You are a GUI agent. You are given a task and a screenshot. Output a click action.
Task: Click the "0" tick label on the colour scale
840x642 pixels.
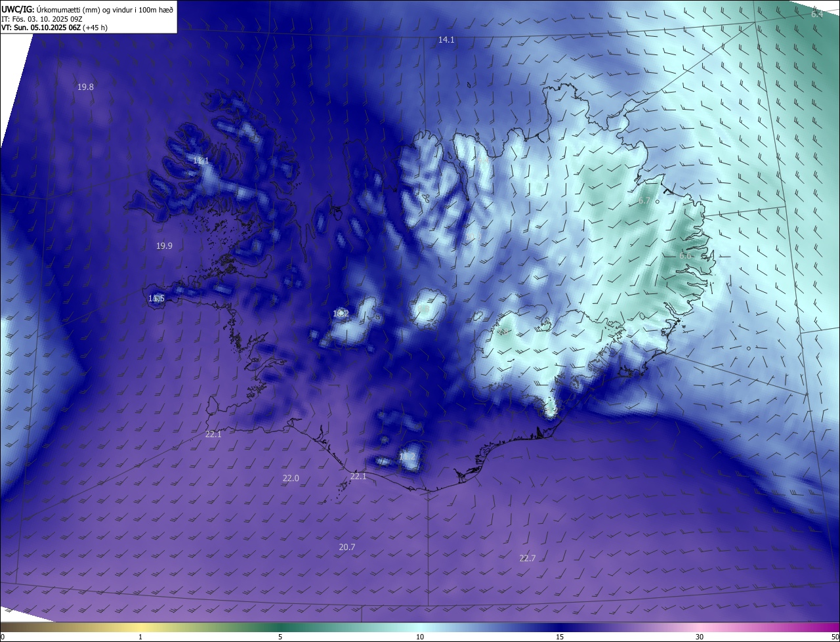(x=3, y=637)
